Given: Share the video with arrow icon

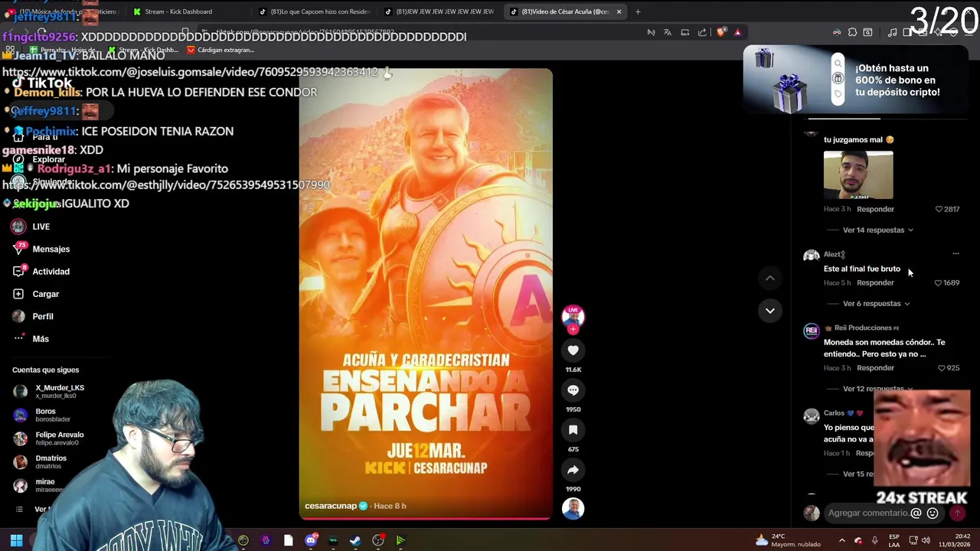Looking at the screenshot, I should 573,470.
